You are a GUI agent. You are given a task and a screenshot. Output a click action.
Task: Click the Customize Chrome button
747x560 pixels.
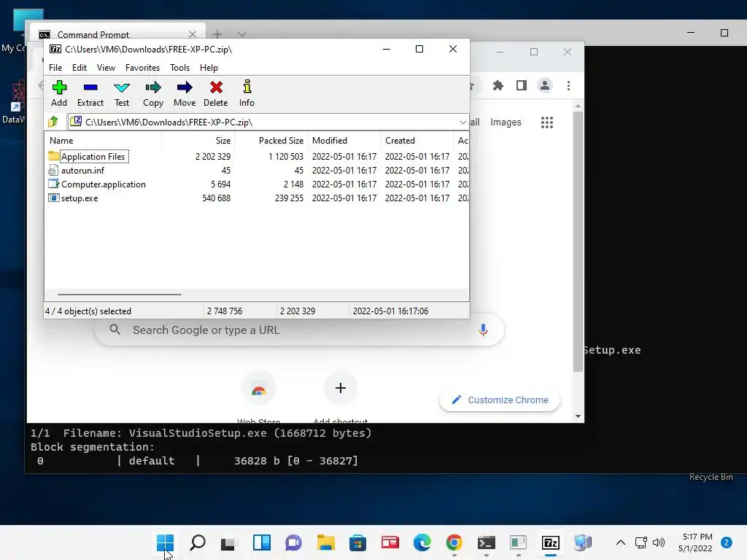coord(499,400)
